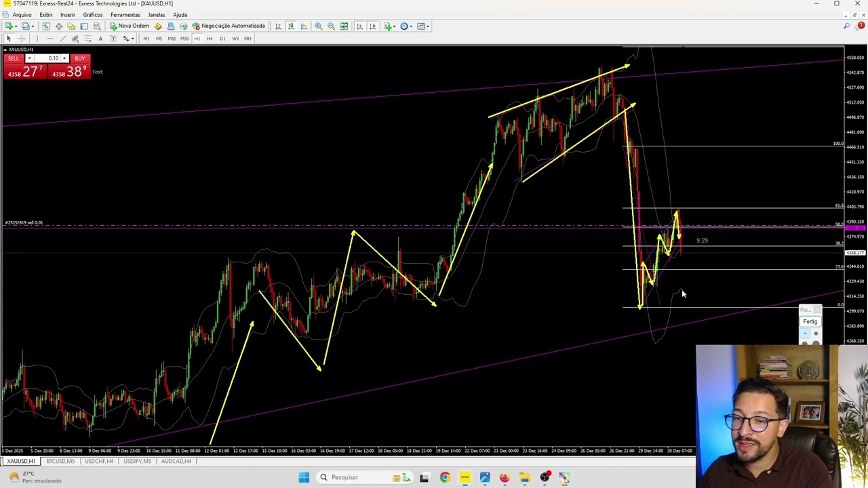The height and width of the screenshot is (488, 868).
Task: Open the Arquivo menu
Action: (x=22, y=14)
